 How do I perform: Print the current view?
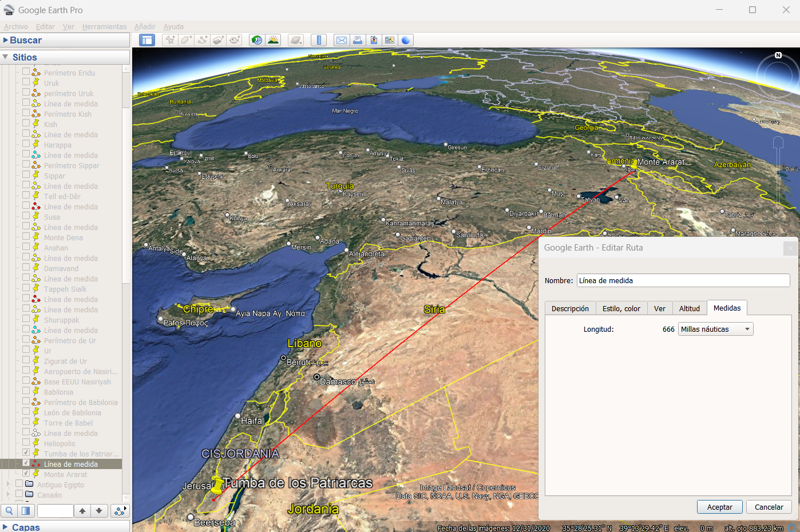pos(358,40)
